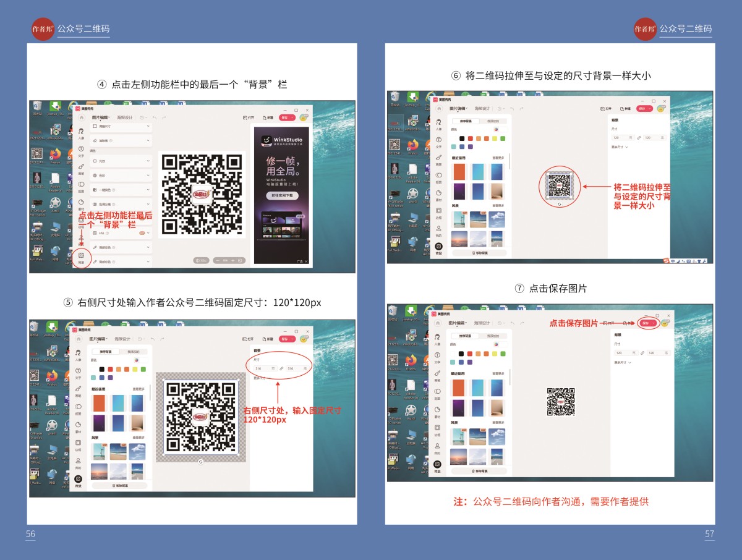The width and height of the screenshot is (742, 560).
Task: Expand HSL panel in step 4 screenshot
Action: coord(121,233)
